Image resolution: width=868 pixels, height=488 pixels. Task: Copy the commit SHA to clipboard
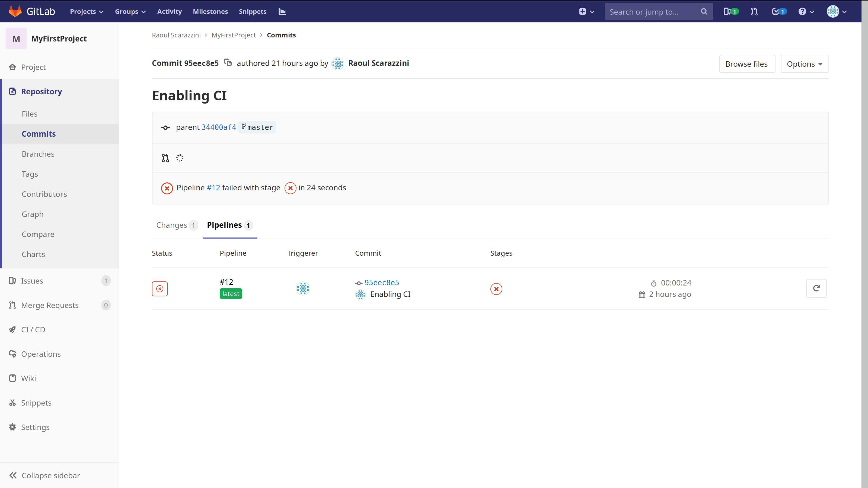click(228, 63)
